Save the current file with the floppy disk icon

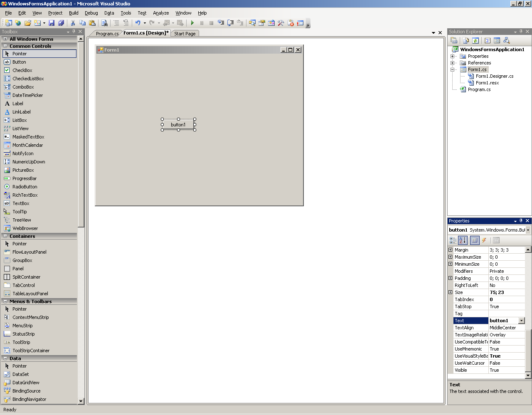pos(52,23)
